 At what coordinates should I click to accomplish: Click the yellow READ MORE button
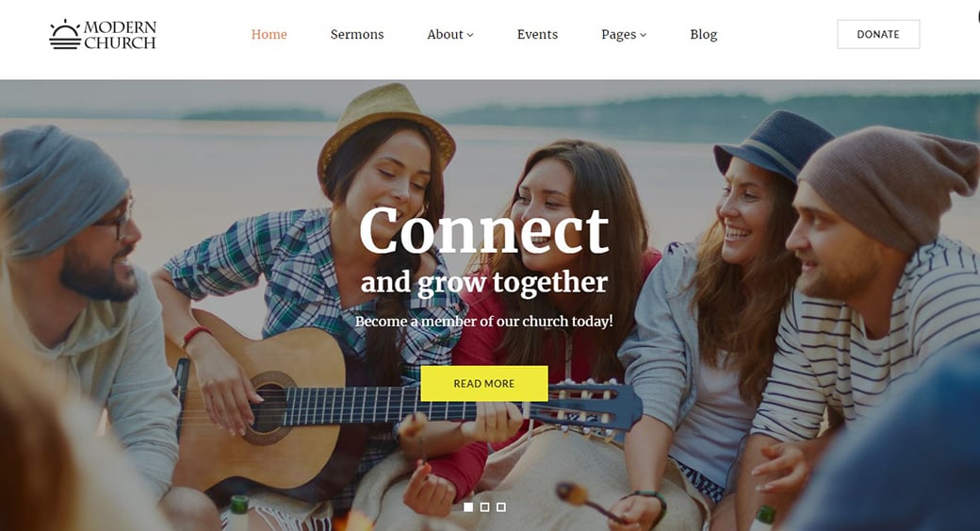coord(484,384)
